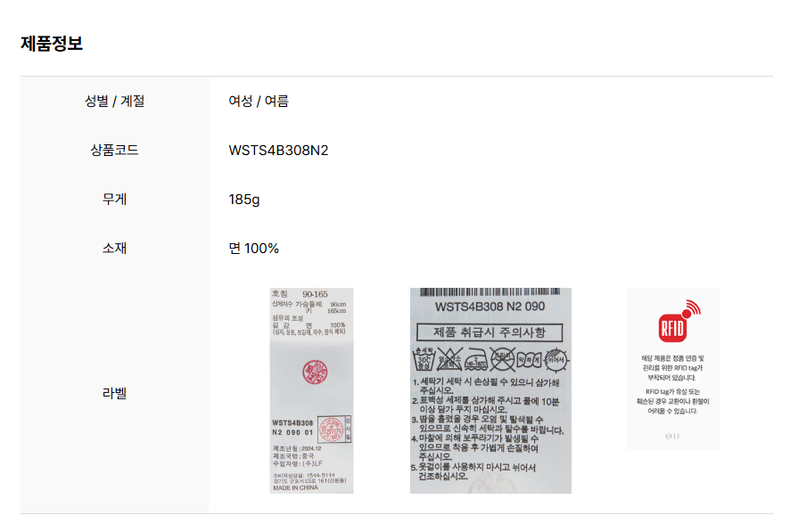Open the 90-165 size label image
The width and height of the screenshot is (790, 532).
(311, 390)
